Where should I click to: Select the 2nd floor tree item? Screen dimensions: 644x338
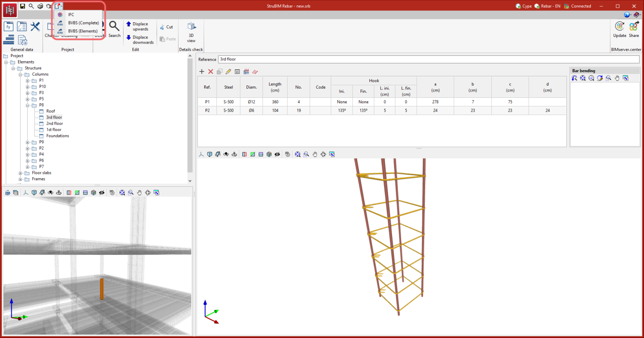click(55, 123)
